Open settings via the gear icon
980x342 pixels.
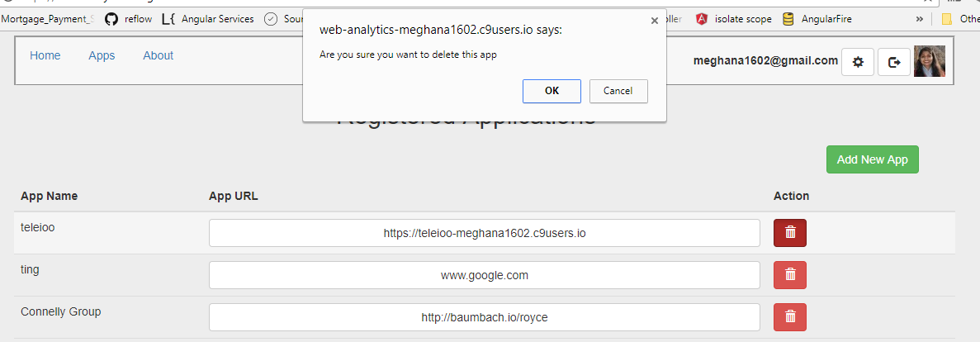click(x=858, y=62)
